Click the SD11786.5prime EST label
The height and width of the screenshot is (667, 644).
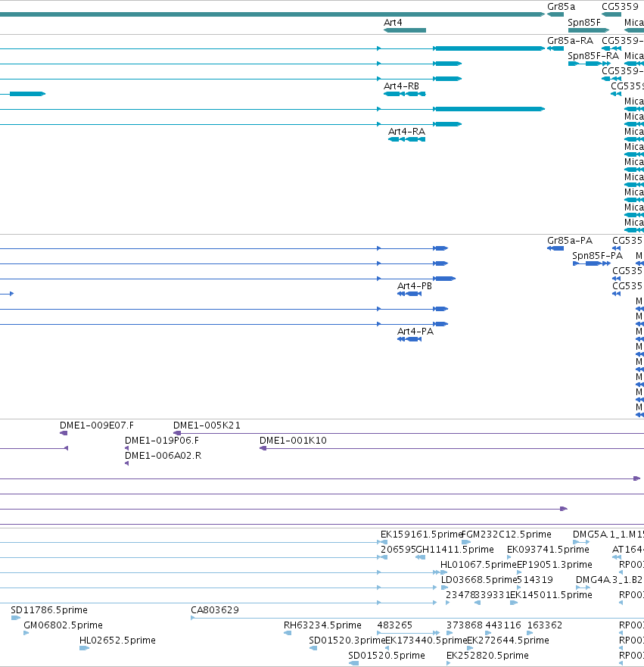49,610
